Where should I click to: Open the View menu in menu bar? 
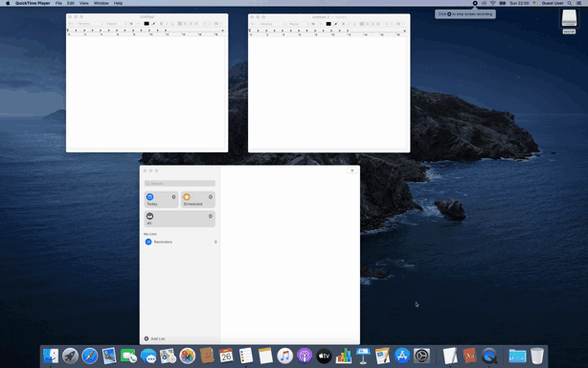pos(84,4)
